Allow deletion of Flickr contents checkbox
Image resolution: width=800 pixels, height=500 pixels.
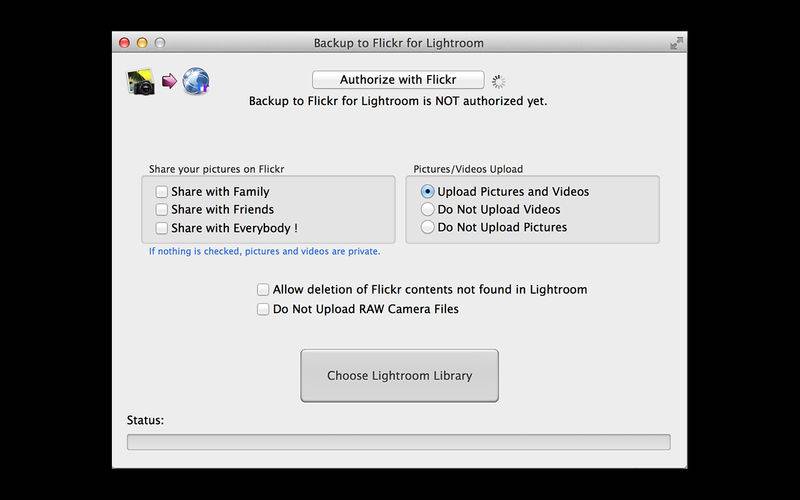pyautogui.click(x=263, y=290)
